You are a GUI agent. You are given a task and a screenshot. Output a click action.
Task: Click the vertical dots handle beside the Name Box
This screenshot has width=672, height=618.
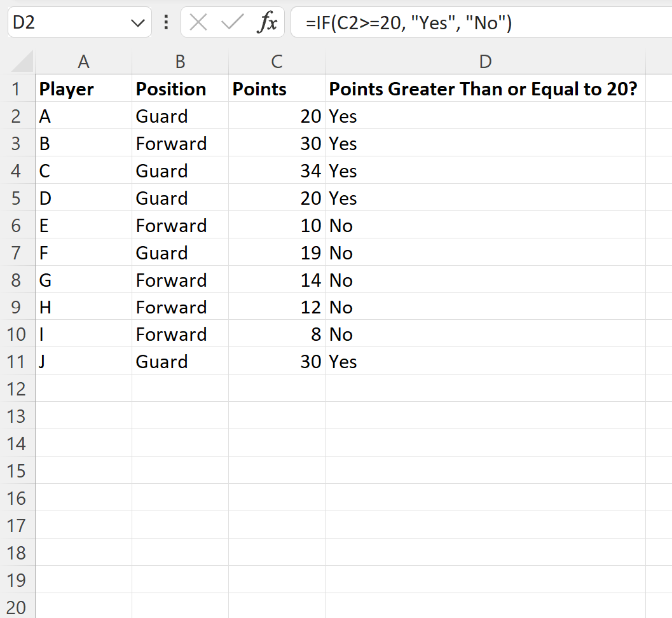click(165, 22)
